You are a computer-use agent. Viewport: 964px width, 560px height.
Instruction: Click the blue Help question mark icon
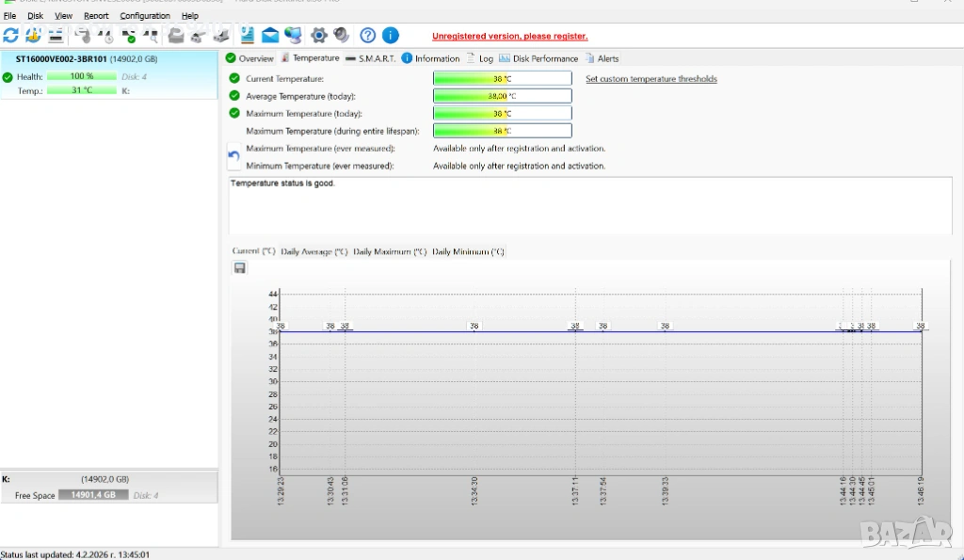tap(368, 36)
